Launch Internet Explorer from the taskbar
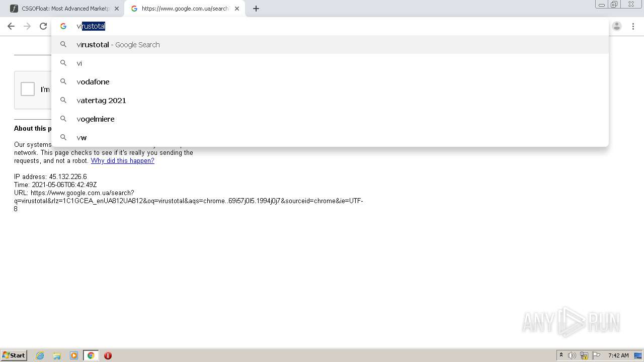The image size is (644, 362). pos(40,355)
